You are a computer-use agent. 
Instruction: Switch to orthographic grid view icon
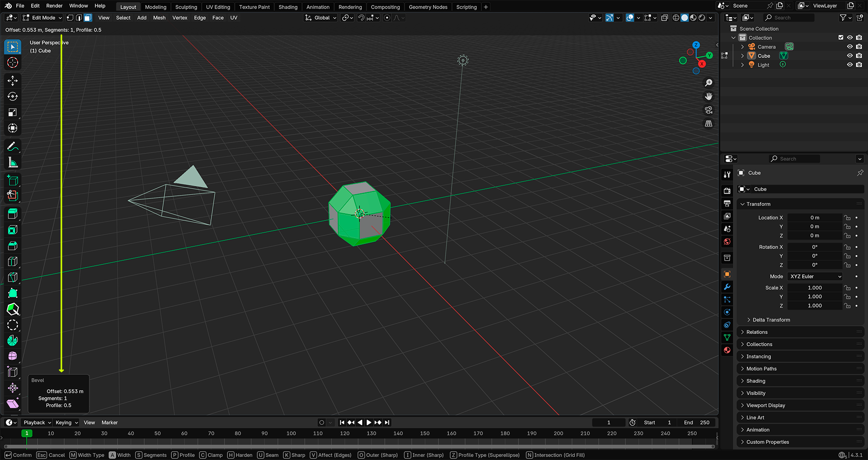click(708, 123)
